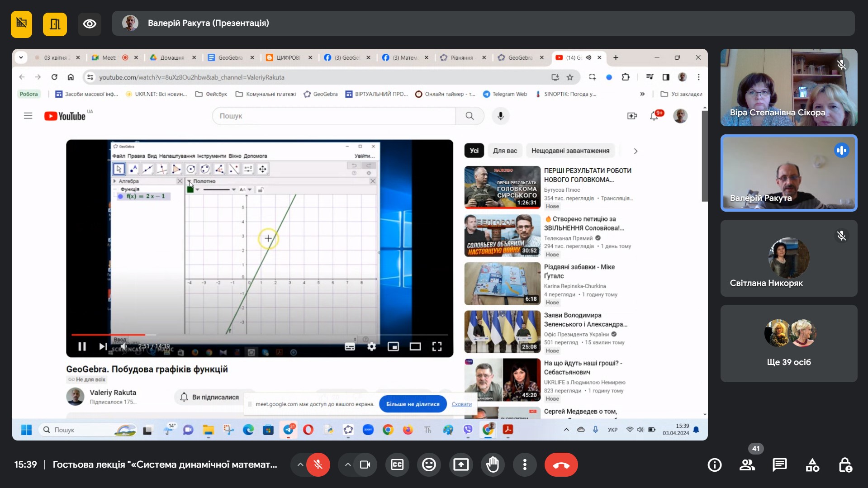Click the YouTube logo
The width and height of the screenshot is (868, 488).
(65, 116)
